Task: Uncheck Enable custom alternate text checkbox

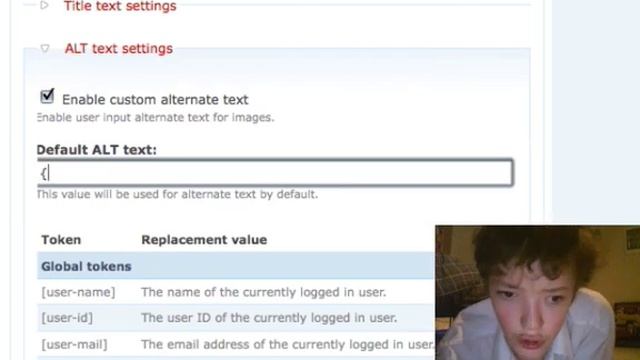Action: click(x=47, y=96)
